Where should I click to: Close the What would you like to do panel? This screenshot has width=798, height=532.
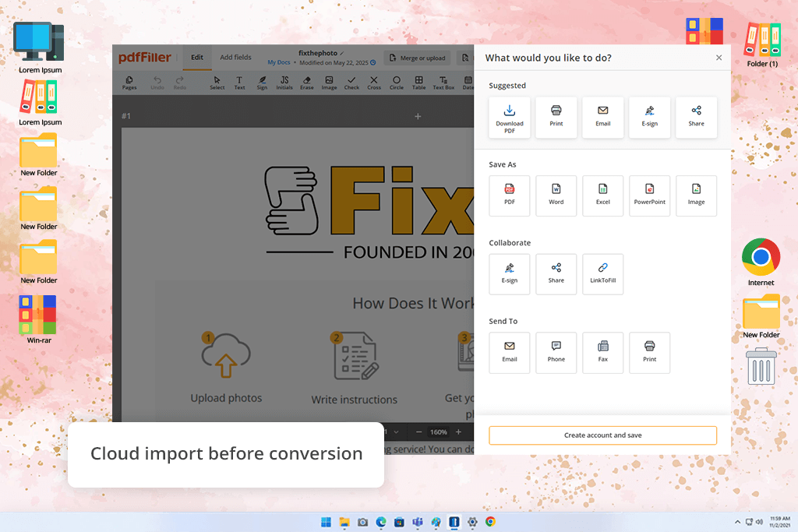719,58
